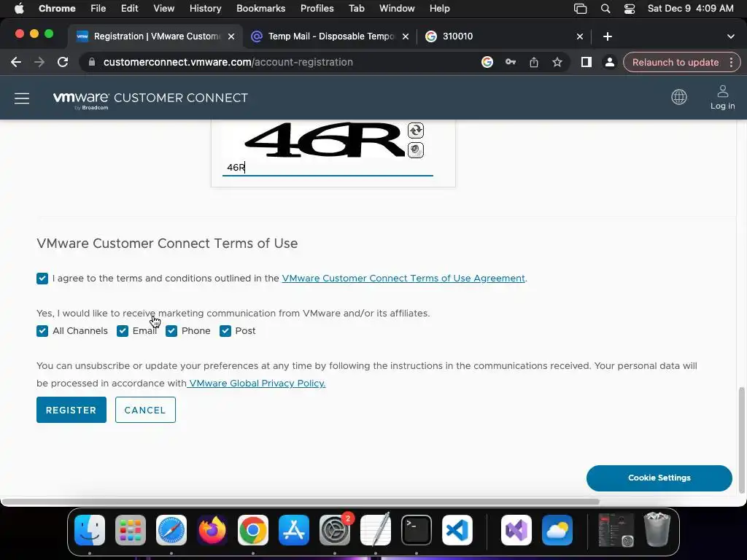Close the Temp Mail tab
Screen dimensions: 747x560
click(406, 36)
